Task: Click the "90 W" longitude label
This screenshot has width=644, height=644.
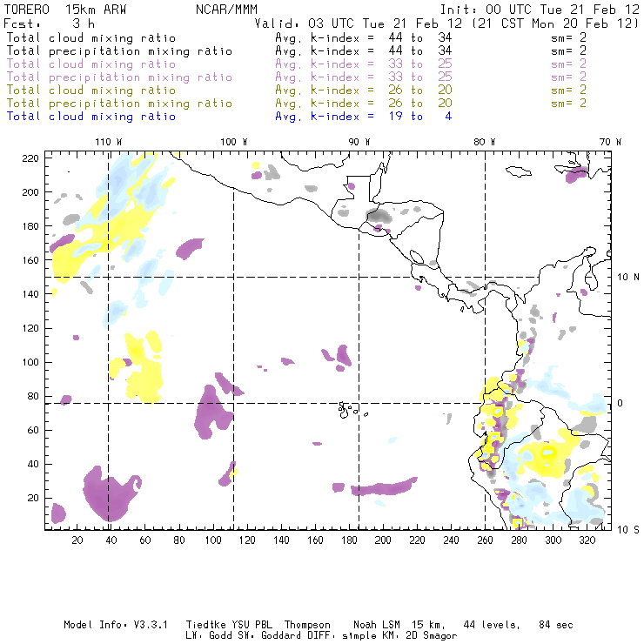Action: (x=359, y=142)
